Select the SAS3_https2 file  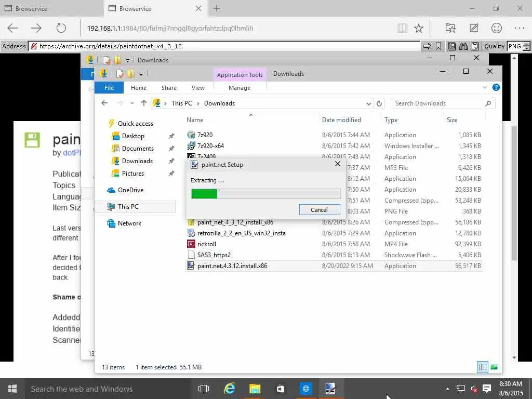click(x=214, y=255)
